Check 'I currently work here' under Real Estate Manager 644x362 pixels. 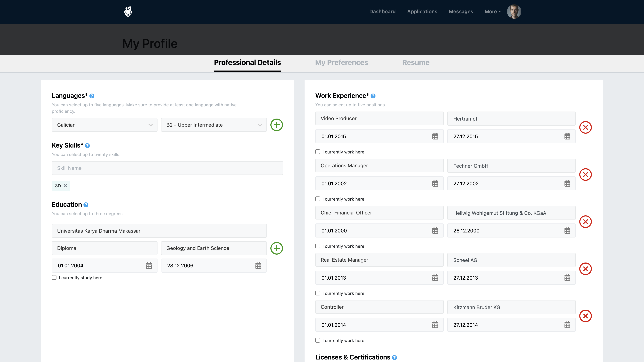[x=318, y=293]
